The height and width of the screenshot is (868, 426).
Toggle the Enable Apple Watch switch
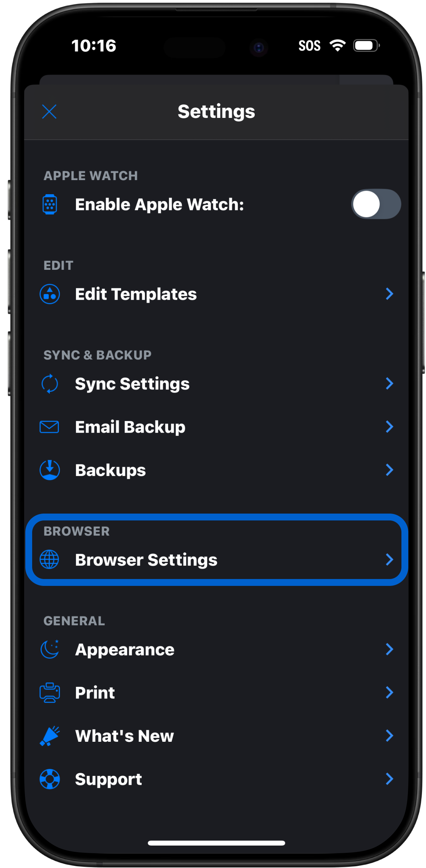376,204
